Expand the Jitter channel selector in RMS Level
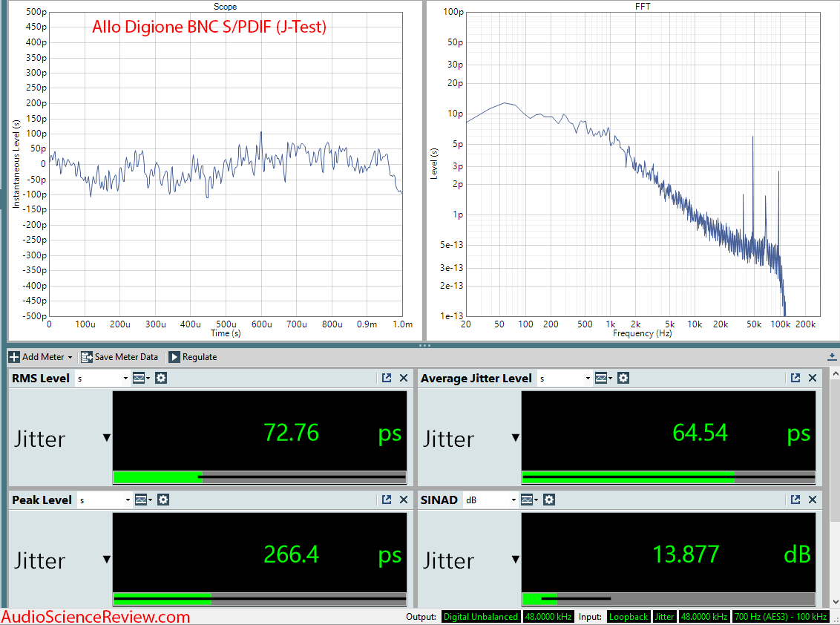Viewport: 840px width, 625px height. pos(107,438)
